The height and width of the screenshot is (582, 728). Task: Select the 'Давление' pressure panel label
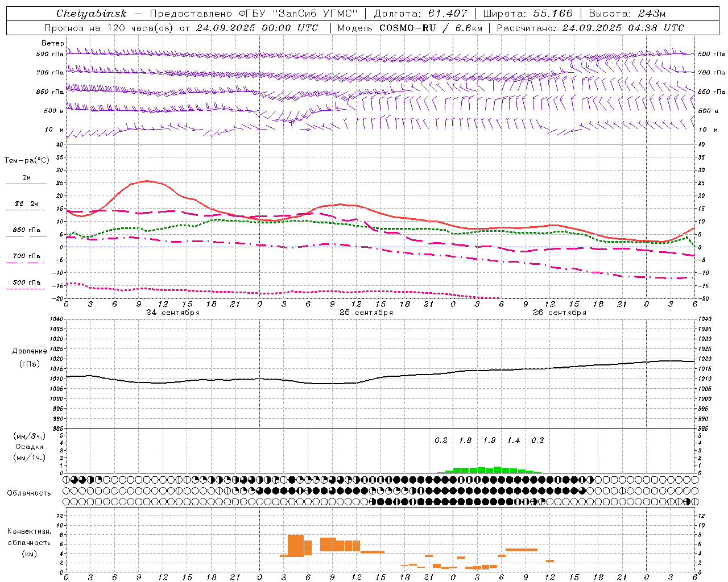[30, 351]
